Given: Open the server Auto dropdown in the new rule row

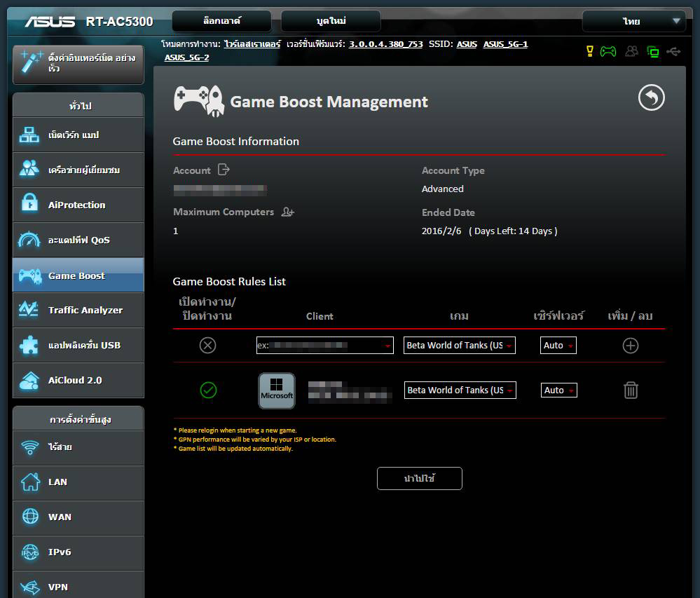Looking at the screenshot, I should 558,345.
